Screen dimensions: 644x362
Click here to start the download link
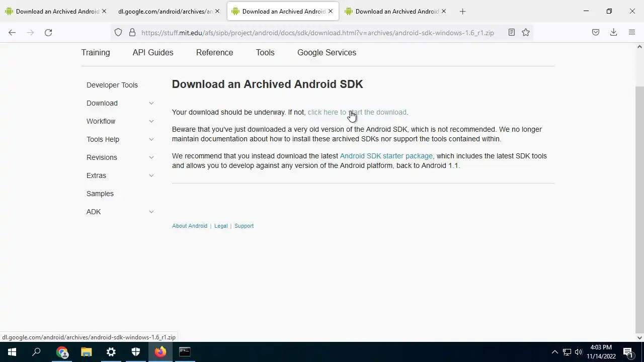[x=357, y=112]
